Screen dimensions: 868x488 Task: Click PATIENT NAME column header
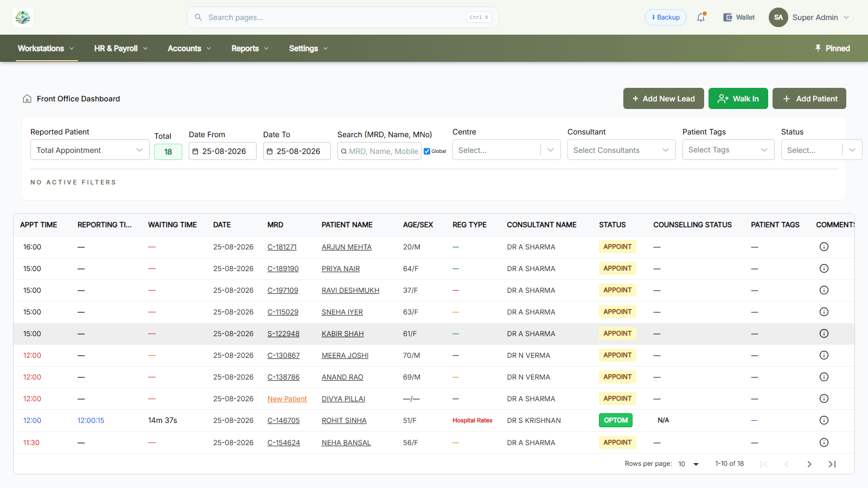click(347, 224)
